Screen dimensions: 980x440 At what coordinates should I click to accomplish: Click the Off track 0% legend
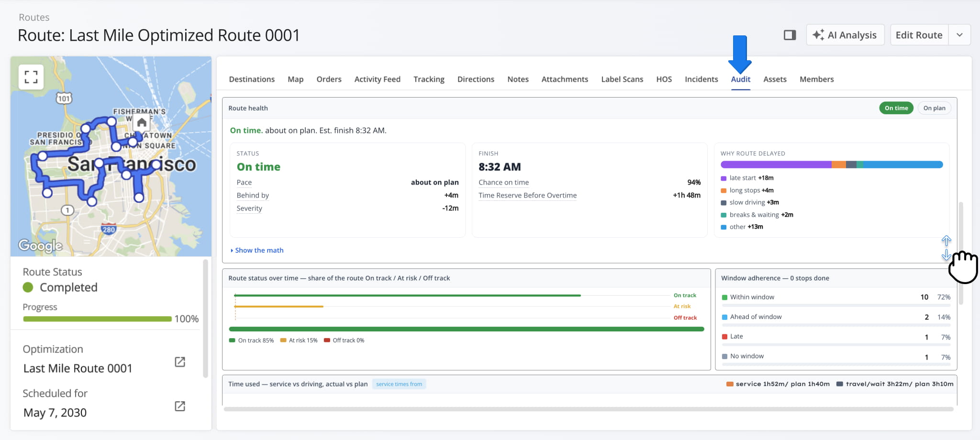(344, 341)
